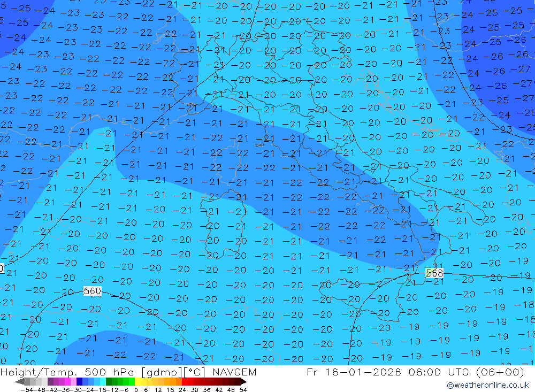Screen dimensions: 535x392
Task: Click the gray left arrow of the color scale
Action: click(19, 382)
